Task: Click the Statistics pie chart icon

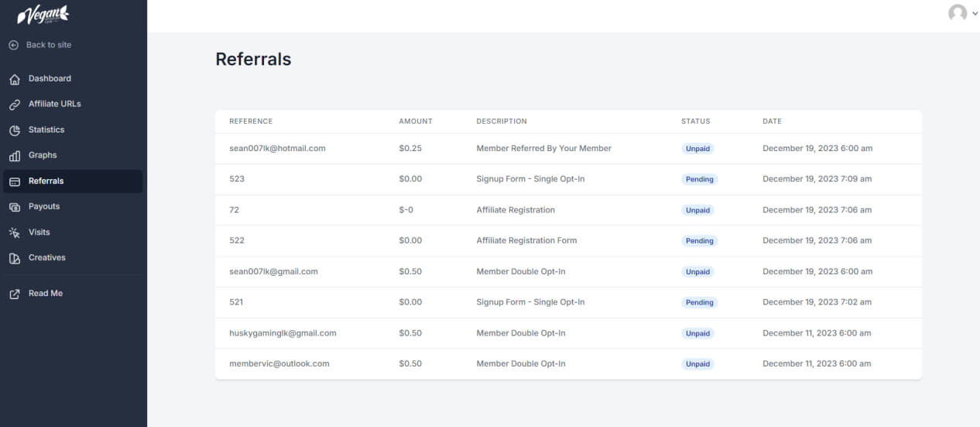Action: (x=15, y=130)
